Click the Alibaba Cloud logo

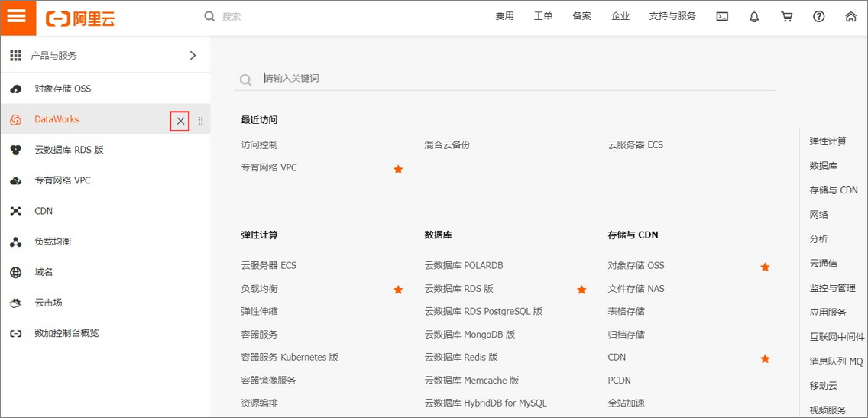tap(80, 18)
